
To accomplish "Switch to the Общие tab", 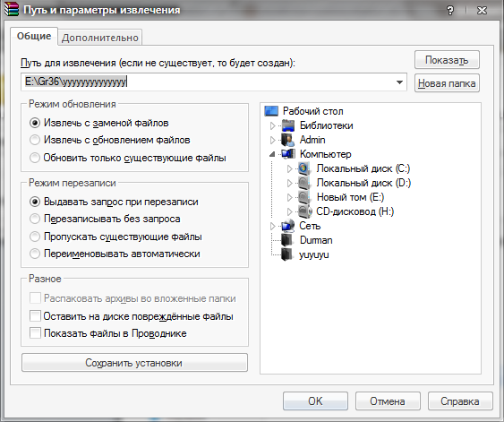I will point(34,36).
